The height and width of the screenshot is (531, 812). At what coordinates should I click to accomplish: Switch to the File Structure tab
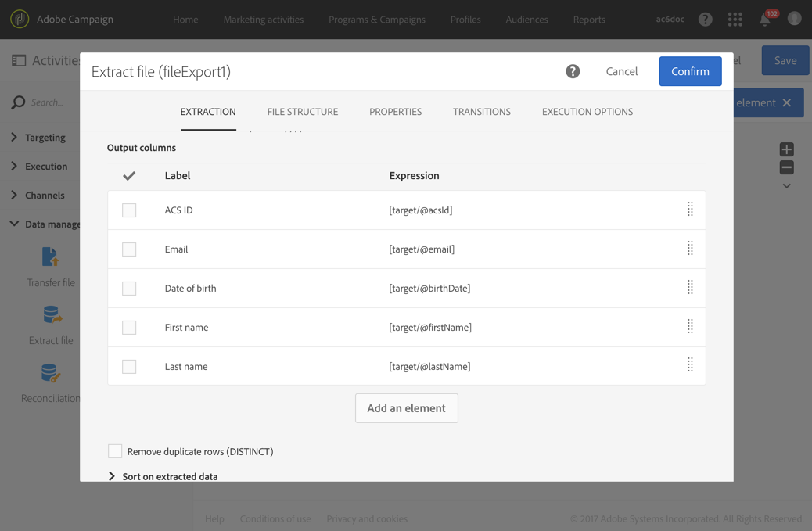pos(302,112)
